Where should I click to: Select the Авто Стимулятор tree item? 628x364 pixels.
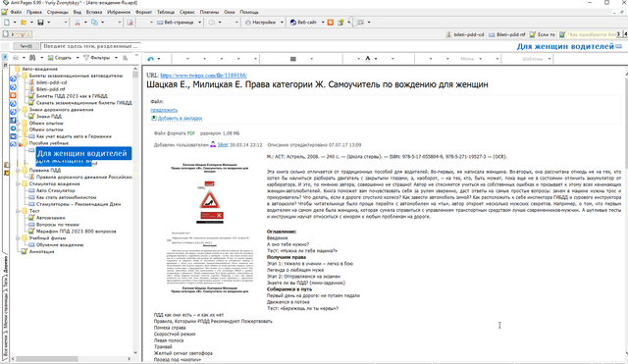55,191
